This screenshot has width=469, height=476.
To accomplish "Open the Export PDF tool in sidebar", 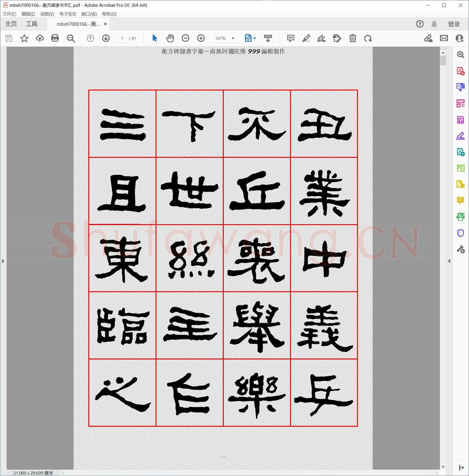I will (x=460, y=87).
